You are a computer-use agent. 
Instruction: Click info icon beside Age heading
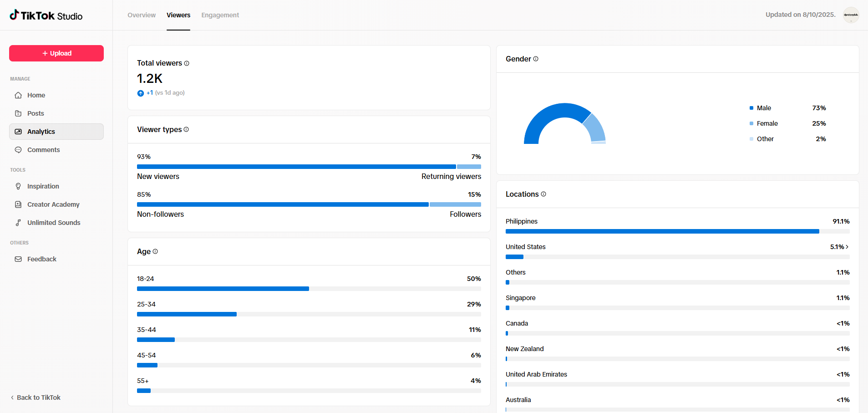(155, 251)
